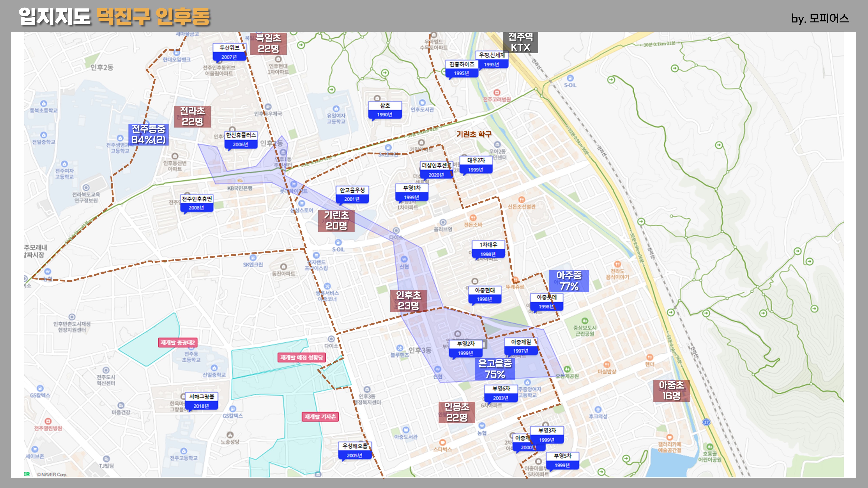Viewport: 868px width, 488px height.
Task: Click the route 17 highway shield
Action: click(x=706, y=422)
